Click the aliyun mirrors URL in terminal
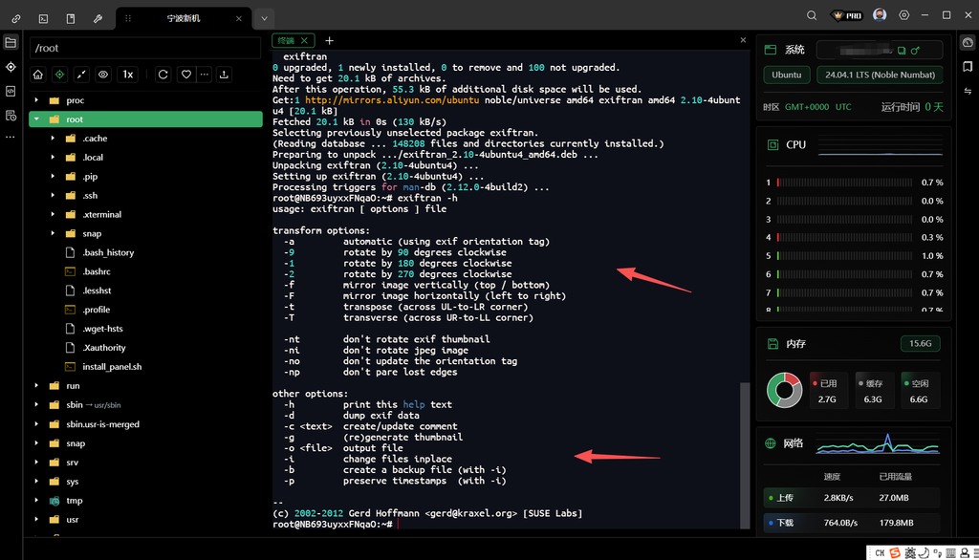 [392, 100]
